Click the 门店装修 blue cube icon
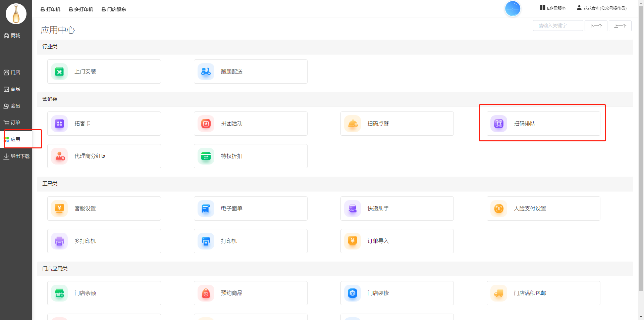Image resolution: width=644 pixels, height=320 pixels. coord(352,293)
